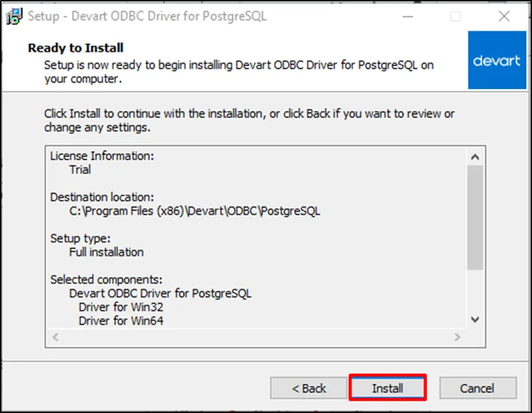Click the horizontal scrollbar track

[x=256, y=336]
